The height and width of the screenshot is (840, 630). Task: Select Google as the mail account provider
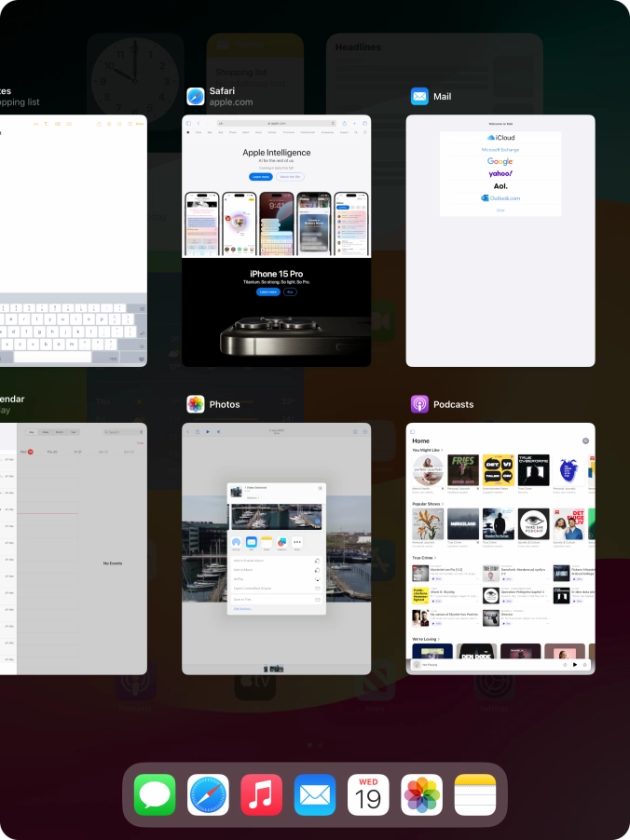(500, 161)
